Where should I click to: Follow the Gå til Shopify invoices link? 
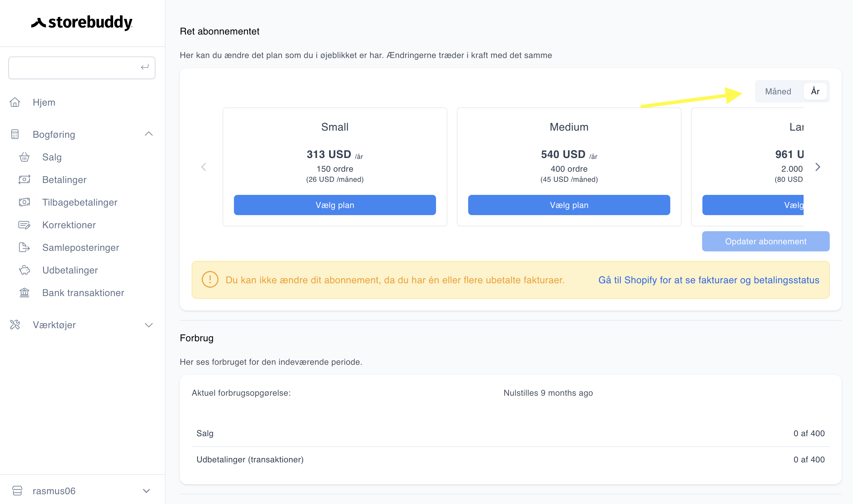tap(709, 280)
